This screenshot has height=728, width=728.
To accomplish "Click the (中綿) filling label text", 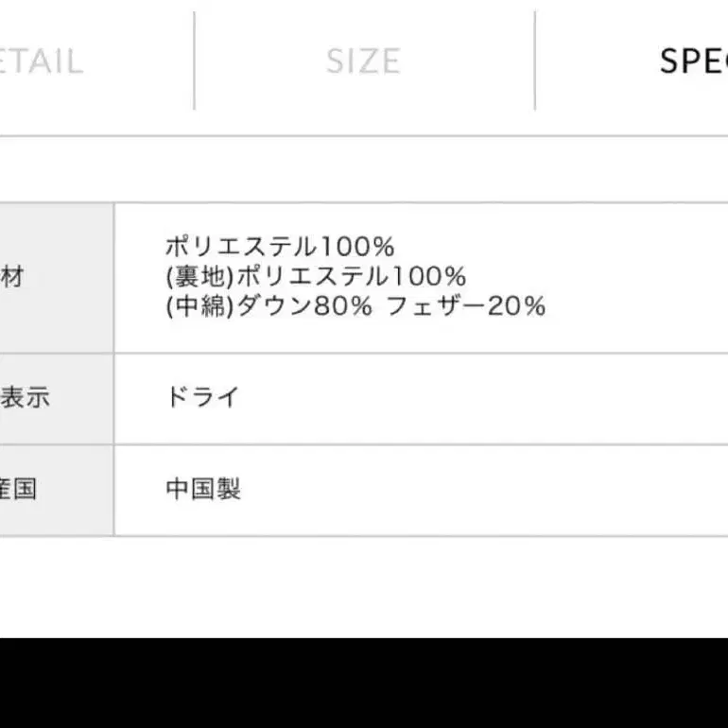I will click(199, 306).
